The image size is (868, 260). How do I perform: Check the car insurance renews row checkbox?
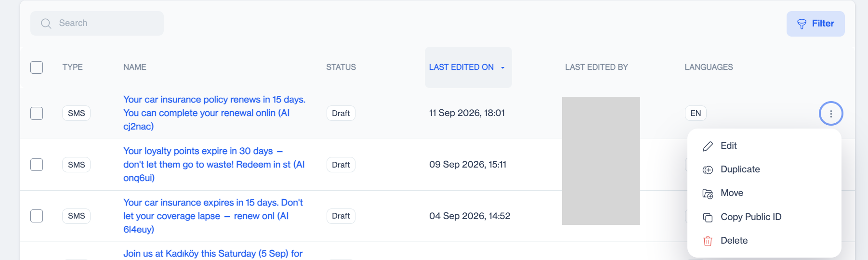click(x=37, y=113)
